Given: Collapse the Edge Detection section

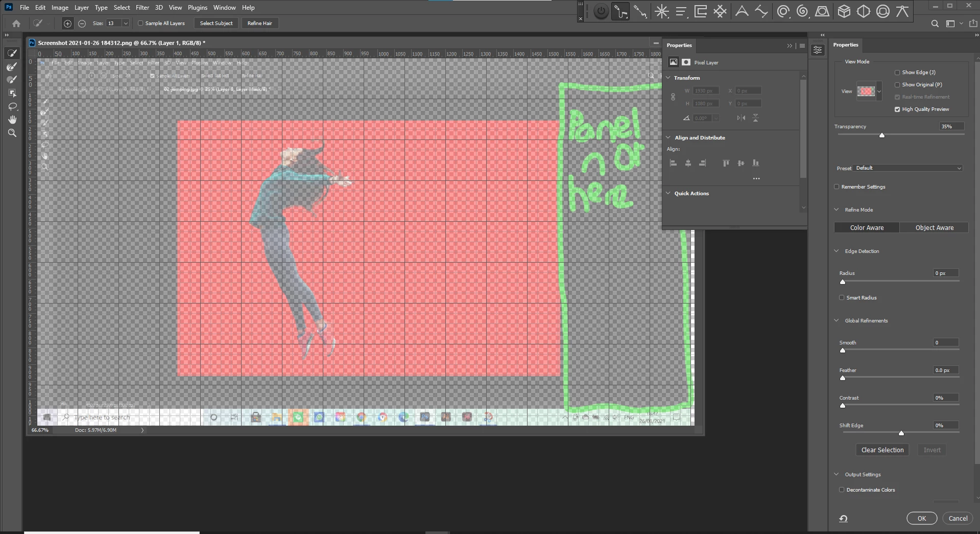Looking at the screenshot, I should [x=836, y=251].
